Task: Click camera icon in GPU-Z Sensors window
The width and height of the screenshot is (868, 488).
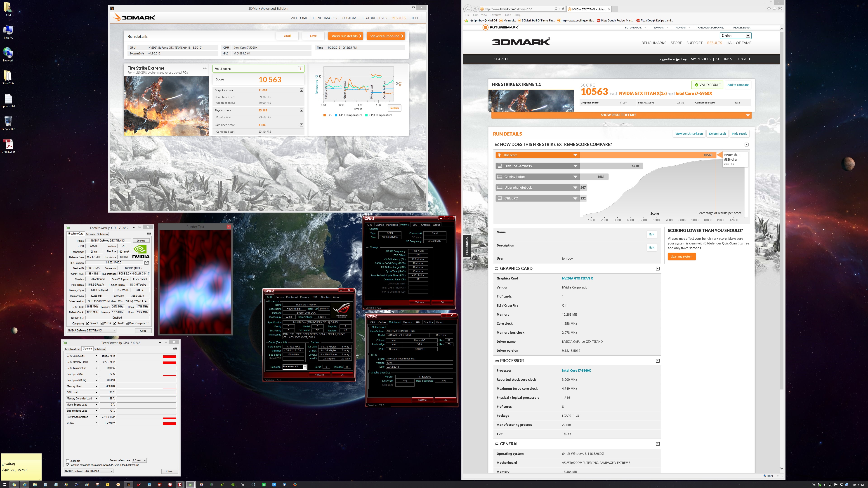Action: (x=175, y=349)
